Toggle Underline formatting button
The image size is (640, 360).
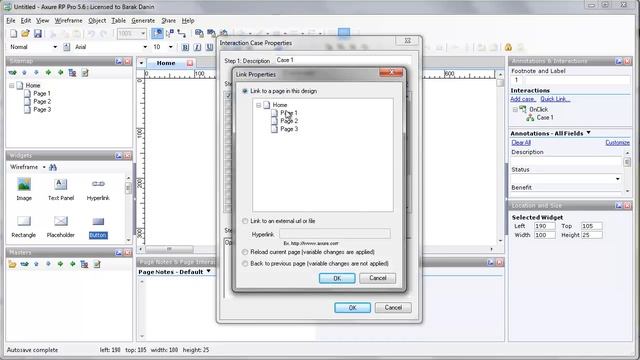[209, 47]
